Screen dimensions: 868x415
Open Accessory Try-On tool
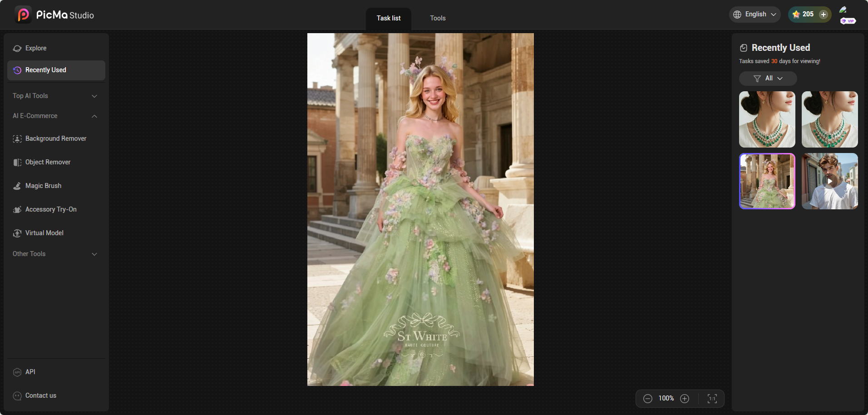pyautogui.click(x=51, y=209)
